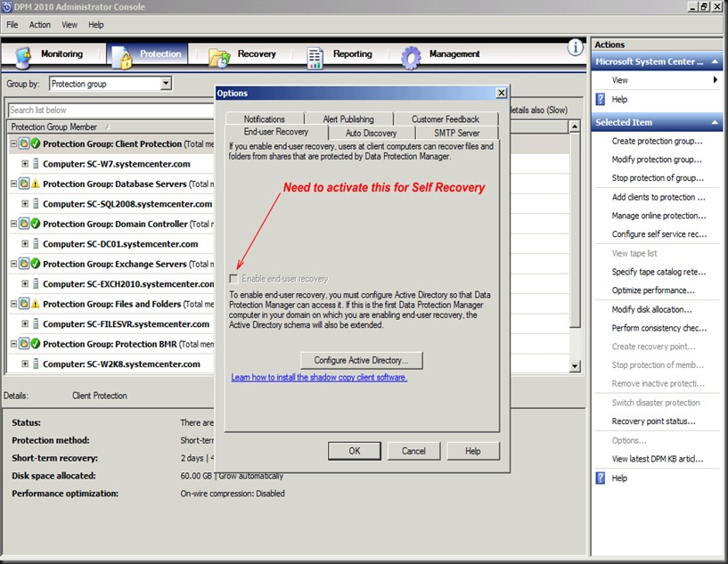Screen dimensions: 728x564
Task: Switch to the SMTP Server tab
Action: pyautogui.click(x=457, y=133)
